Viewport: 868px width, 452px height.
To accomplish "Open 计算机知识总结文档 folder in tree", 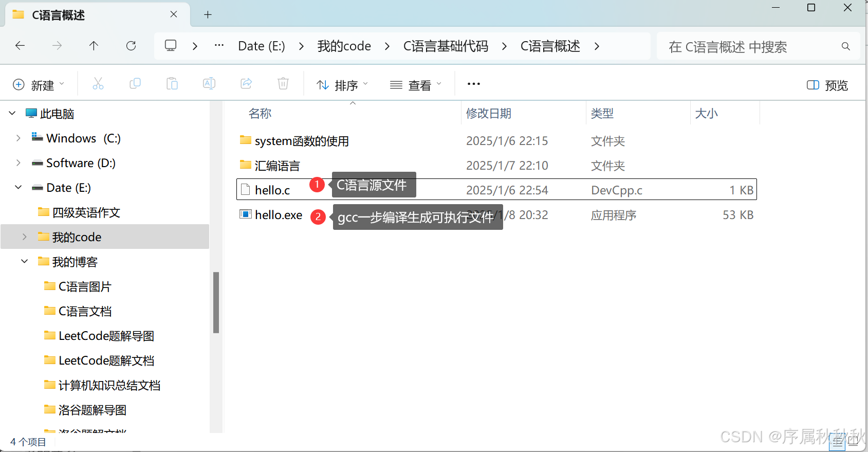I will coord(109,385).
